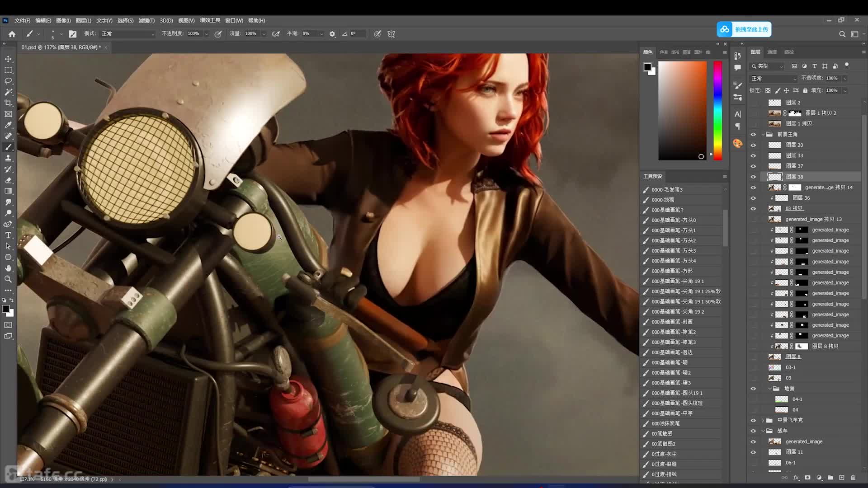Select the Path Selection tool
Image resolution: width=868 pixels, height=488 pixels.
(x=8, y=246)
